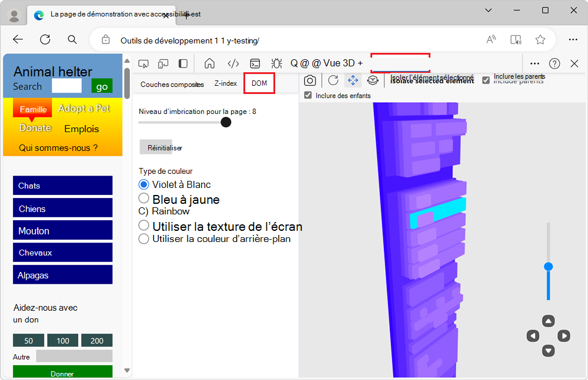Screen dimensions: 588x380
Task: Select Violet à Blanc radio option
Action: (x=143, y=184)
